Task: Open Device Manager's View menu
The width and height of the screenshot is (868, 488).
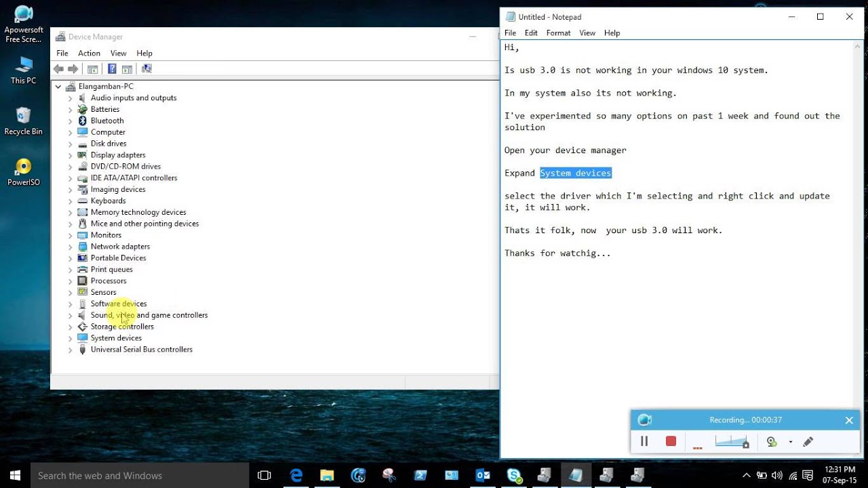Action: [119, 53]
